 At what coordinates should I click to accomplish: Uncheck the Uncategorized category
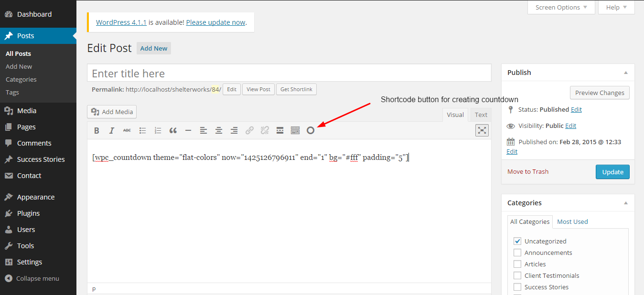517,241
